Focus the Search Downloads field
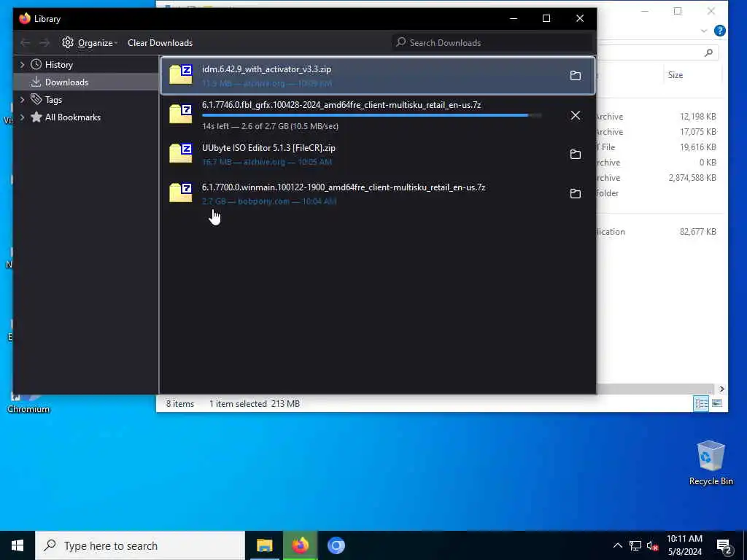This screenshot has height=560, width=747. tap(492, 43)
